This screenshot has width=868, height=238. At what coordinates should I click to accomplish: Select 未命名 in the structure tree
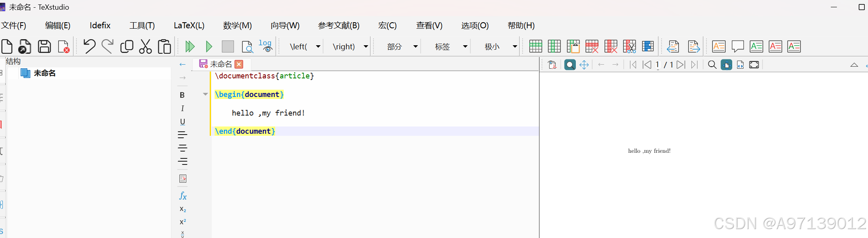(44, 73)
